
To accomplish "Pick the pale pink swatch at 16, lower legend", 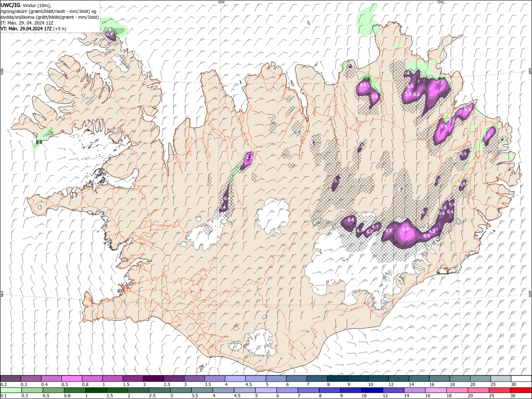I will point(435,390).
